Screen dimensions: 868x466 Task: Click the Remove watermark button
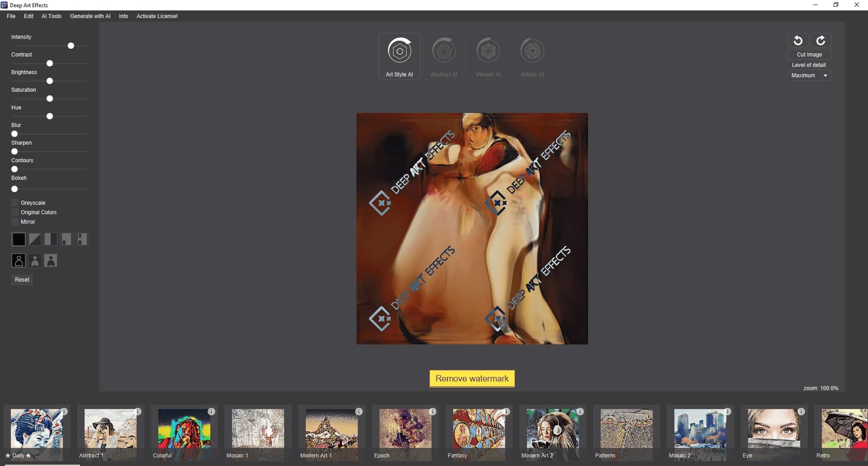pos(472,378)
